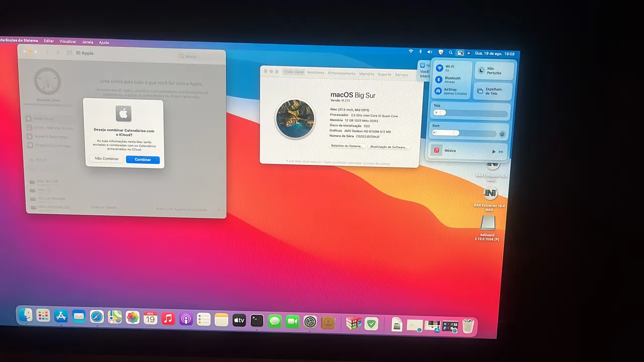
Task: Open Espelham. de Tela in Control Center
Action: [x=493, y=92]
